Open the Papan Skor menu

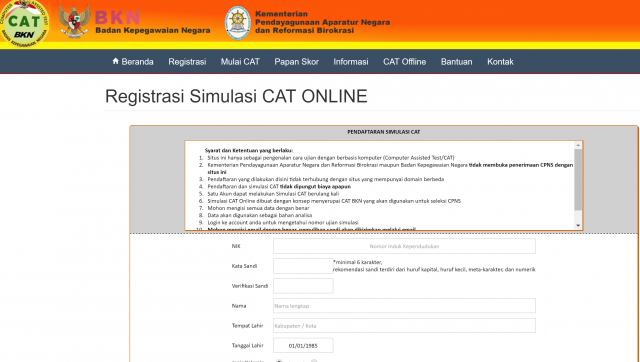click(x=296, y=62)
